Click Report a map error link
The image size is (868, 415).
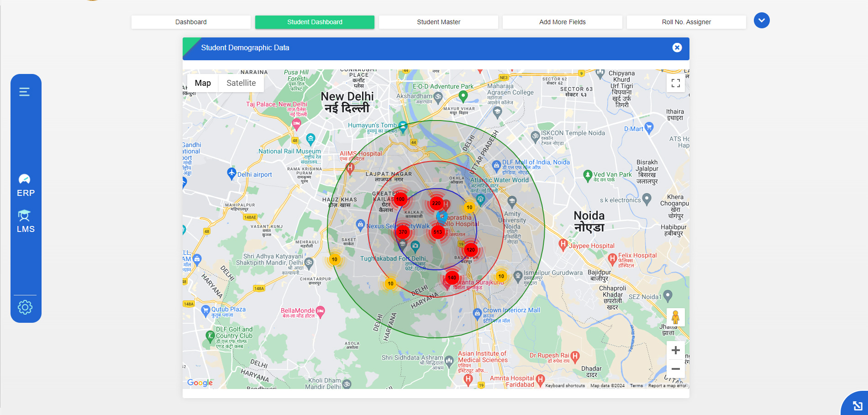click(667, 386)
